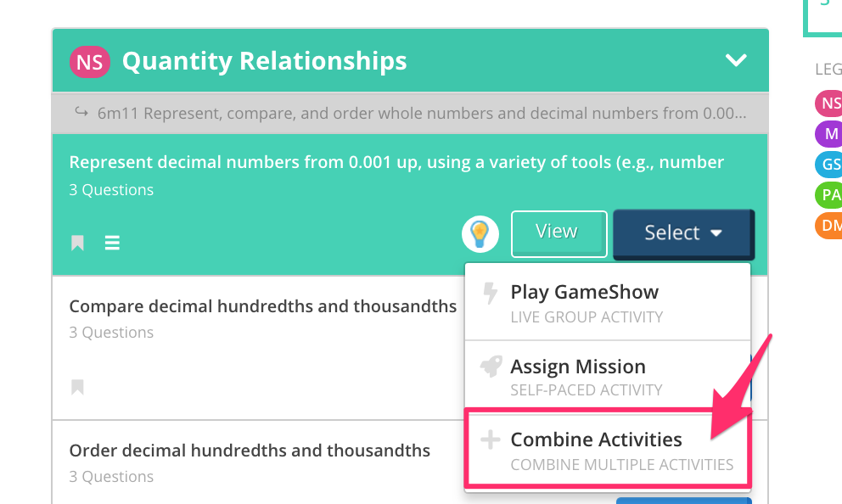This screenshot has width=842, height=504.
Task: Bookmark the Compare decimal hundredths activity
Action: click(76, 387)
